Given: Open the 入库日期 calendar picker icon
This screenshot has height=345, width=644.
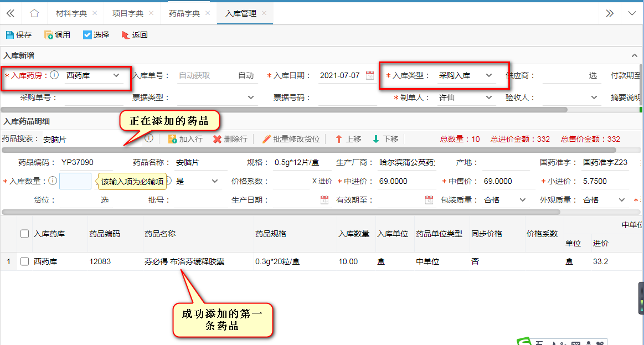Looking at the screenshot, I should tap(370, 75).
